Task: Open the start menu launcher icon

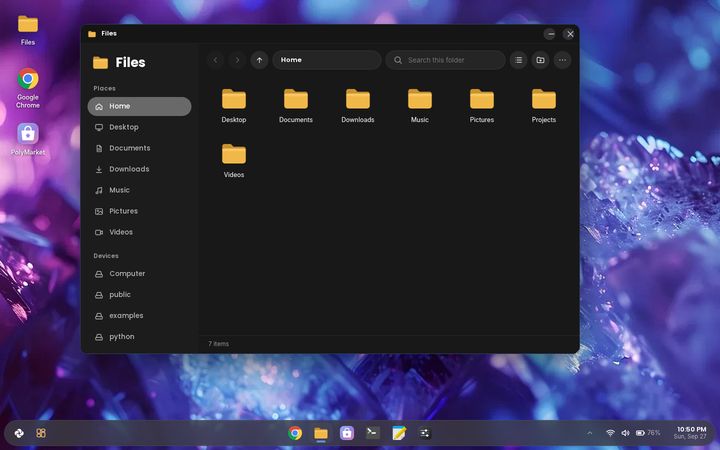Action: pyautogui.click(x=19, y=433)
